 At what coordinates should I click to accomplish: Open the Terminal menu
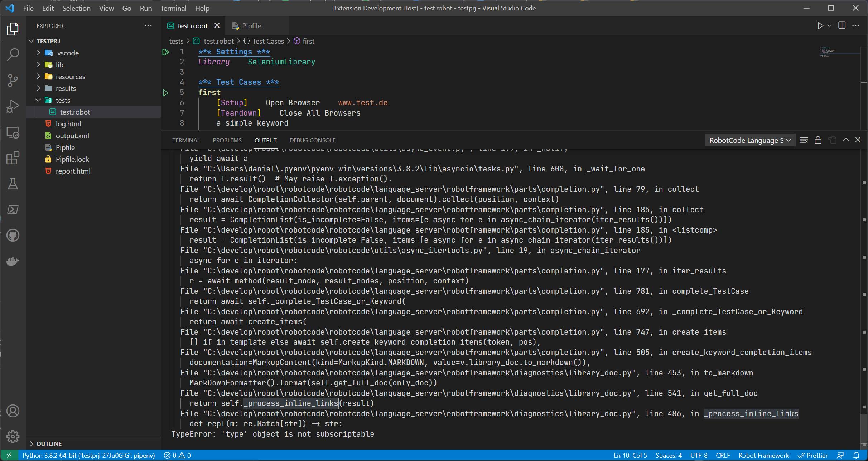[173, 8]
